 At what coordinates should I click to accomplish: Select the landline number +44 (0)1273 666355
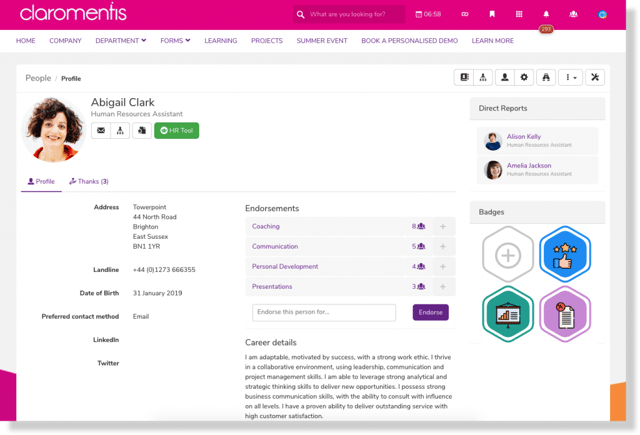click(x=164, y=270)
